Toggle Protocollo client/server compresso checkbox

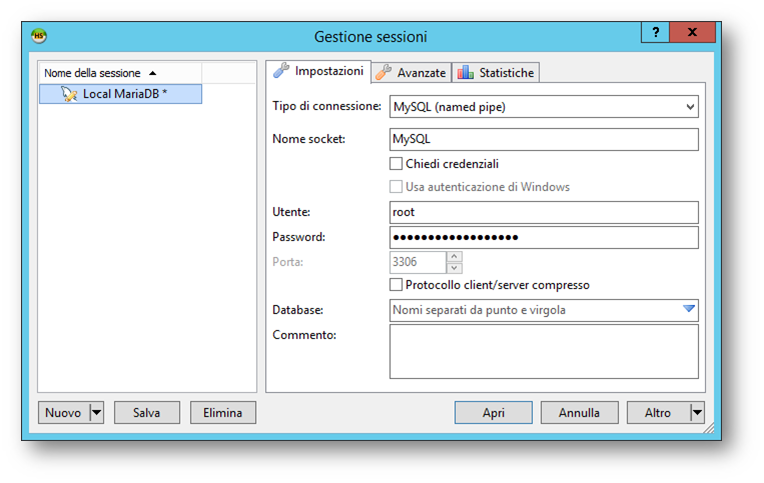point(396,285)
